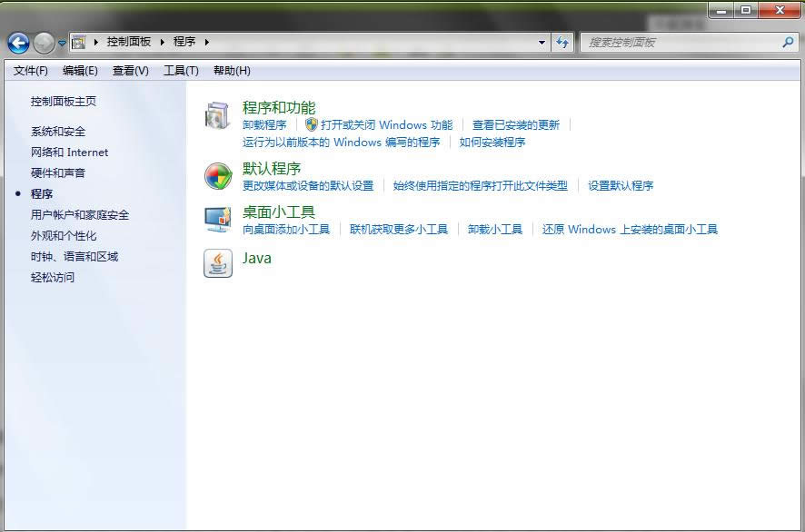
Task: Click the back navigation arrow
Action: [x=18, y=42]
